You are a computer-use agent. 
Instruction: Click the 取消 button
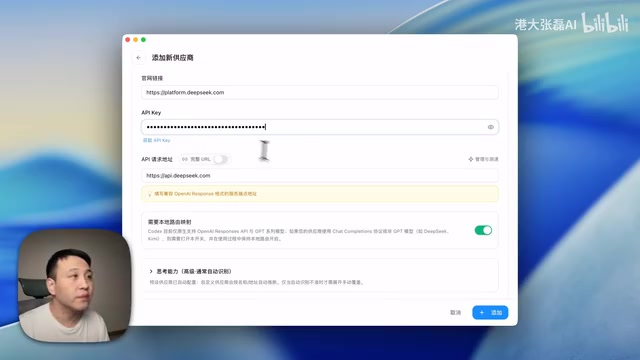(456, 313)
